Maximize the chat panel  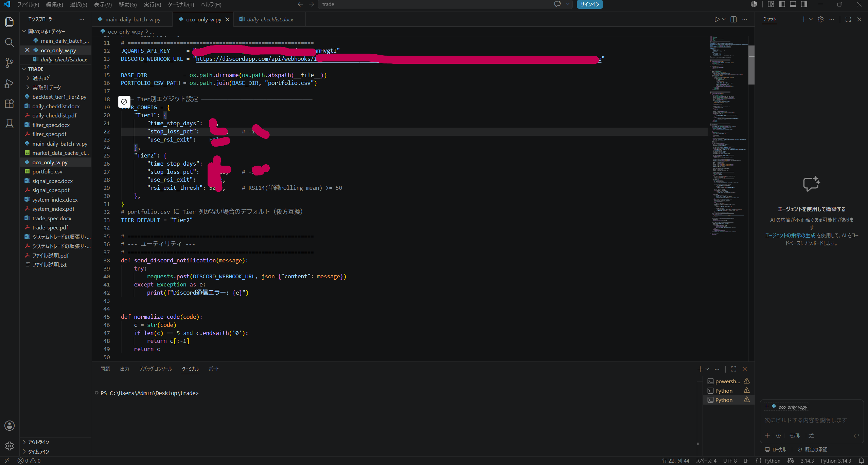tap(848, 19)
